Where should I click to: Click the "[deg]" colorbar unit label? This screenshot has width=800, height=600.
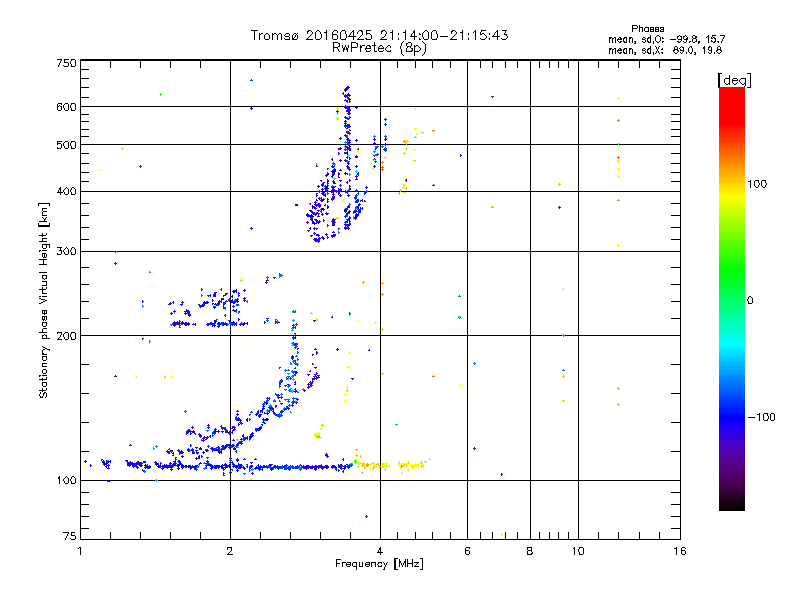click(734, 80)
